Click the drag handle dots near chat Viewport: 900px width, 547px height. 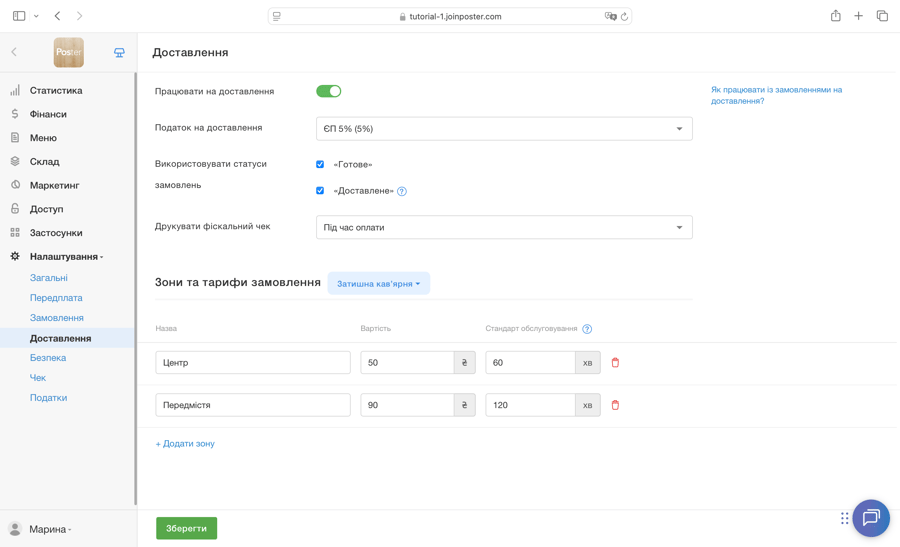[844, 518]
